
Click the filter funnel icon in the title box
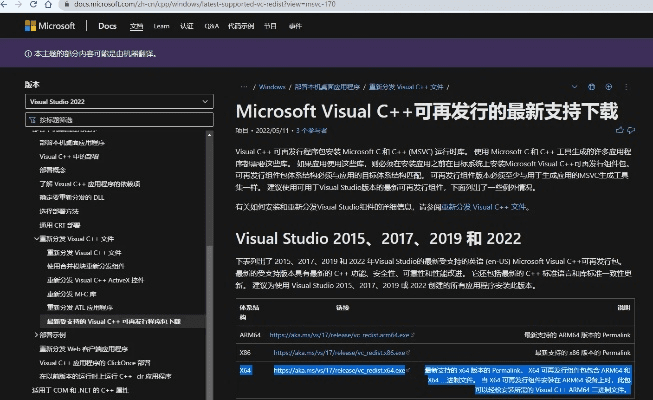point(32,120)
